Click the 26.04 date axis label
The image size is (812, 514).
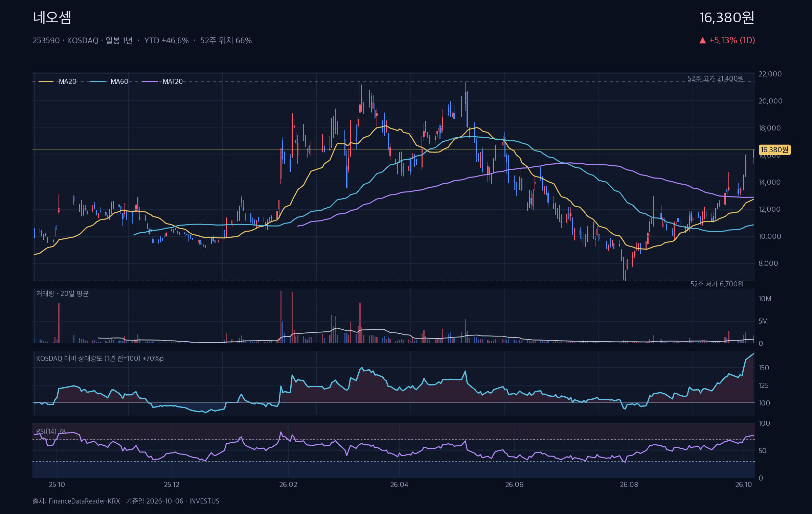tap(399, 485)
